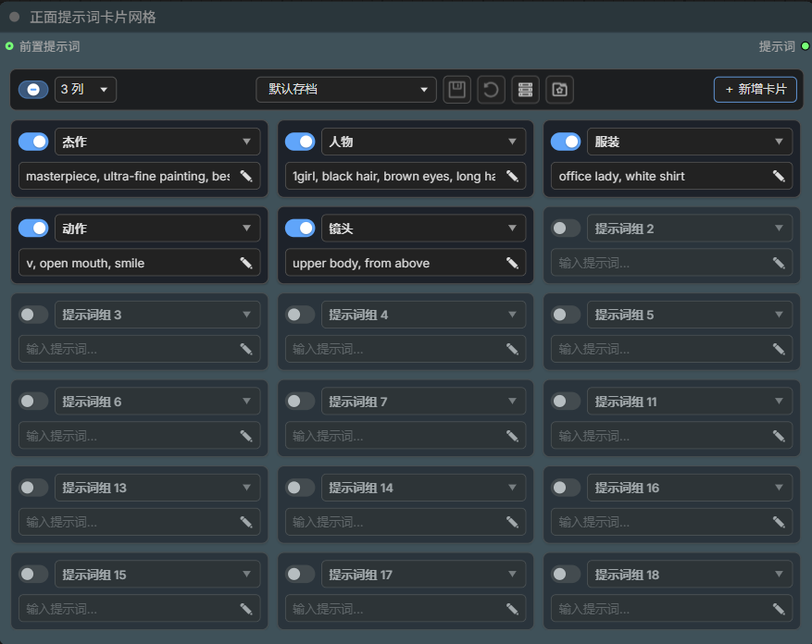Click the empty prompt input of 提示词组 13
The height and width of the screenshot is (644, 812).
tap(139, 523)
